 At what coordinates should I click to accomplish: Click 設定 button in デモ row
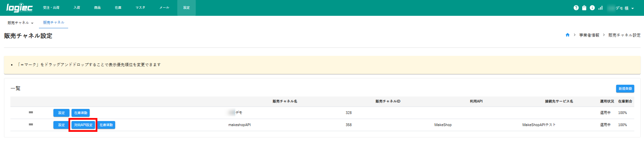[x=61, y=113]
